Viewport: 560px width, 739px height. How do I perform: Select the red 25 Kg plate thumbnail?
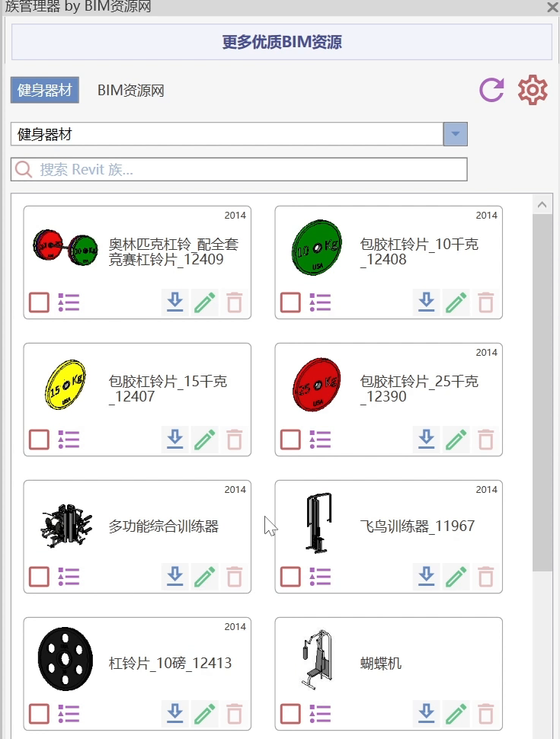(x=316, y=385)
